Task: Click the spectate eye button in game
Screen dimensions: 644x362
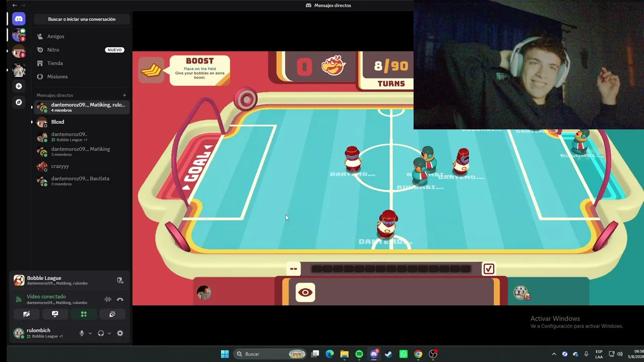Action: point(305,293)
